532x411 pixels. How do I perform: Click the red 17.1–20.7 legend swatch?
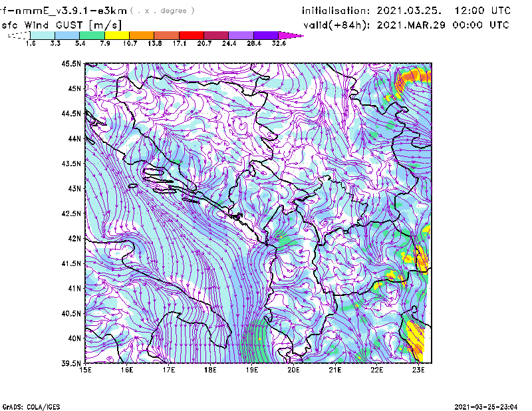tap(192, 35)
